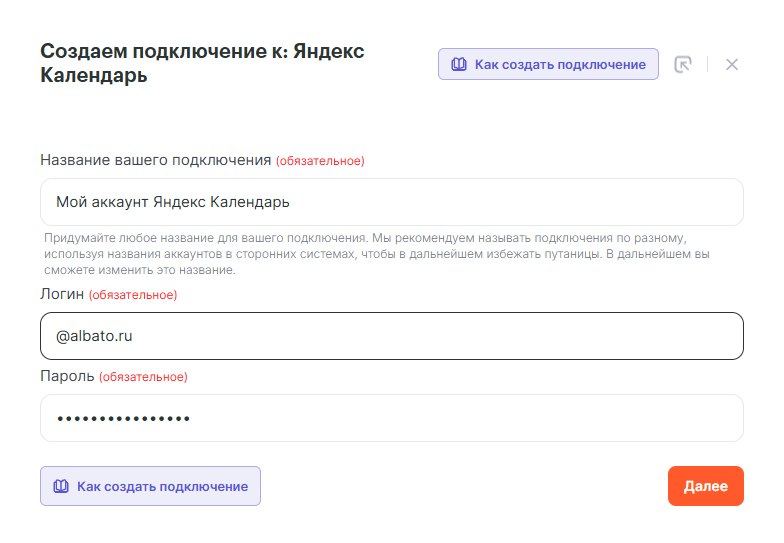The width and height of the screenshot is (784, 543).
Task: Focus the Логин input field
Action: 392,336
